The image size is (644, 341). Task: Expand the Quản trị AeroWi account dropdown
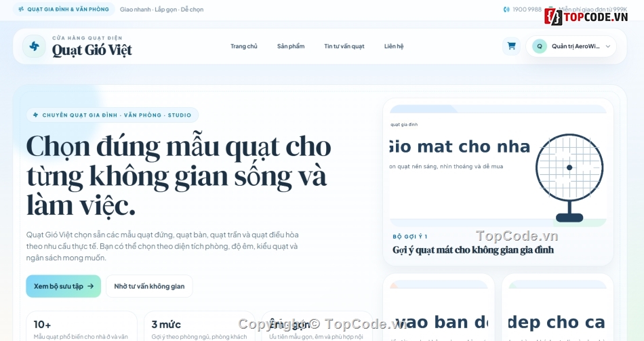[571, 46]
